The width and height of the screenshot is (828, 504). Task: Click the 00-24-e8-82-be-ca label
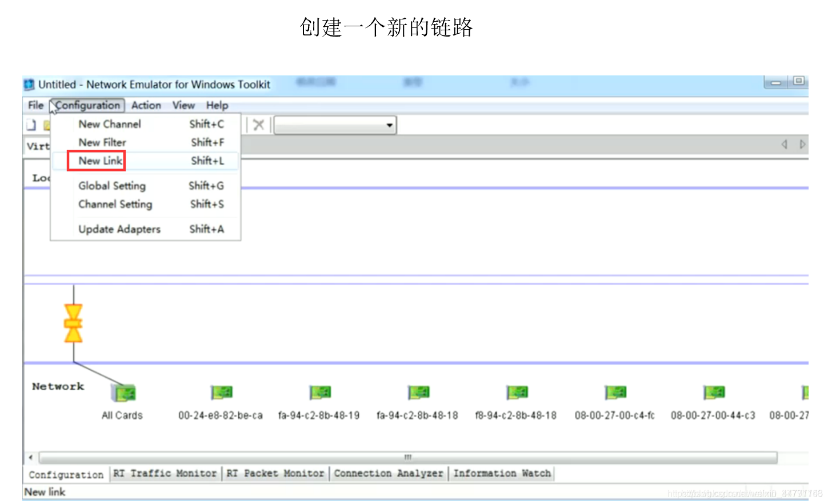(221, 415)
